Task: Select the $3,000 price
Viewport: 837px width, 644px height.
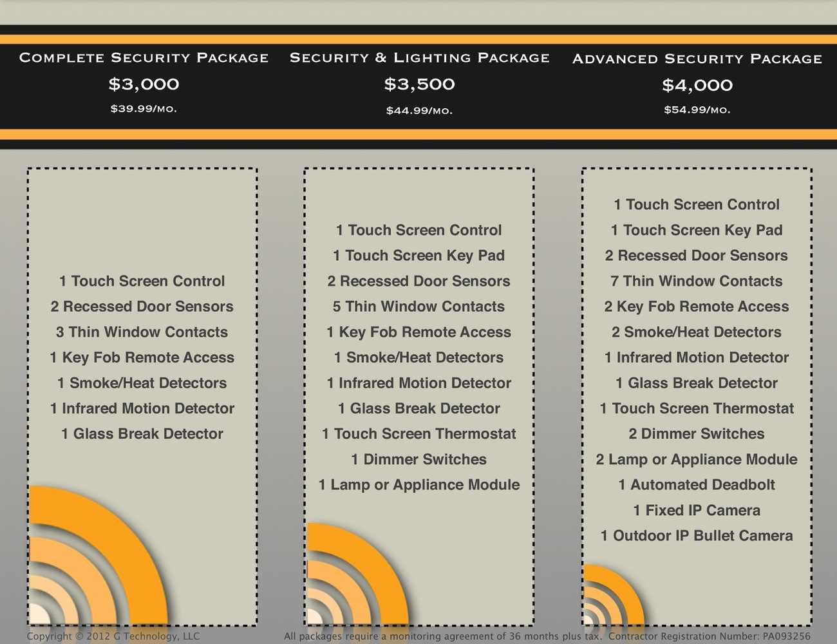Action: click(x=144, y=84)
